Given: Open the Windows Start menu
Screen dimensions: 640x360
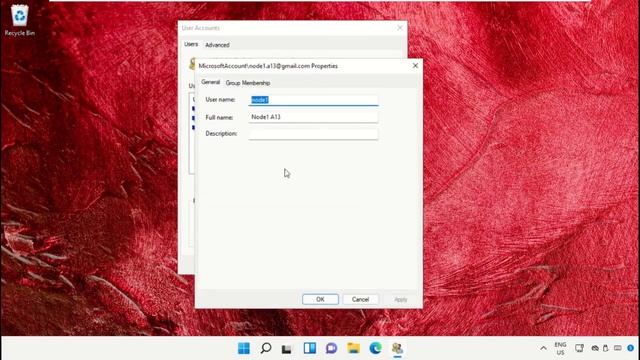Looking at the screenshot, I should pos(244,348).
